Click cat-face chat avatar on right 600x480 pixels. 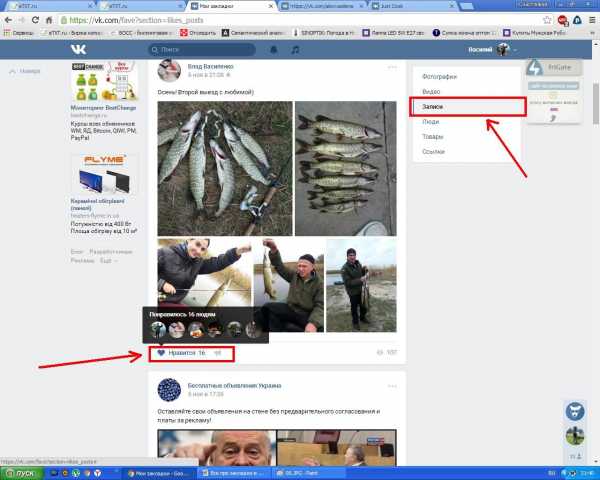[575, 412]
